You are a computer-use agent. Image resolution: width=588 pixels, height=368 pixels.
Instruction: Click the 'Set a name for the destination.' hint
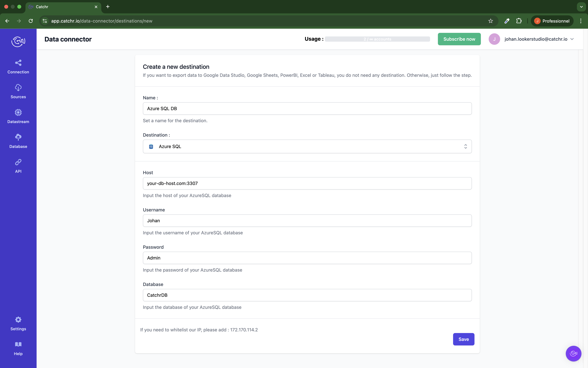(175, 121)
